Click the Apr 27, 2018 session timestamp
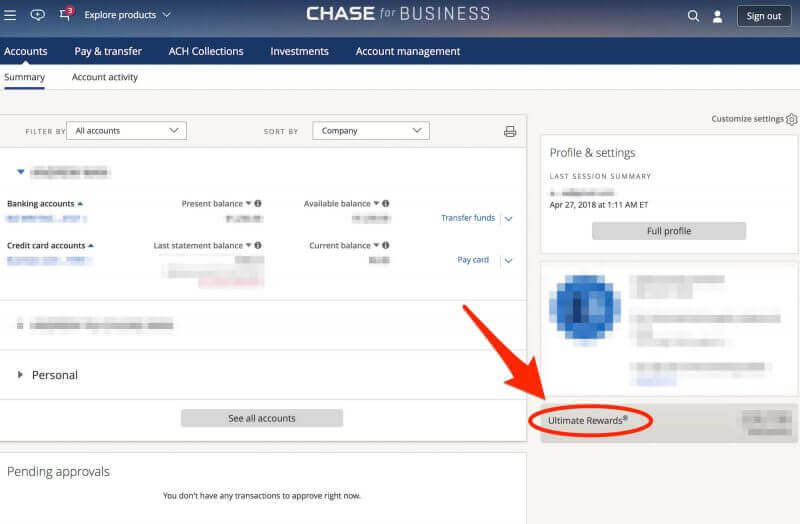 [x=598, y=205]
